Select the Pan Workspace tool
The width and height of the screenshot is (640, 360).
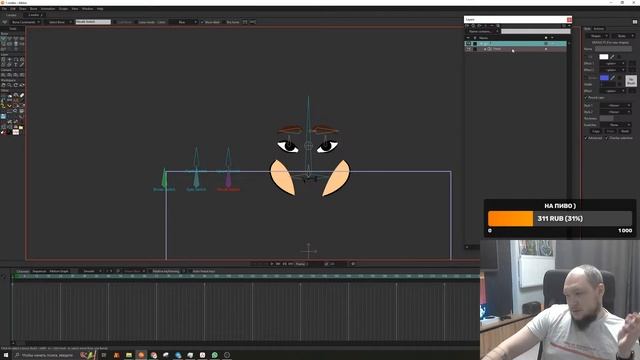(x=3, y=85)
